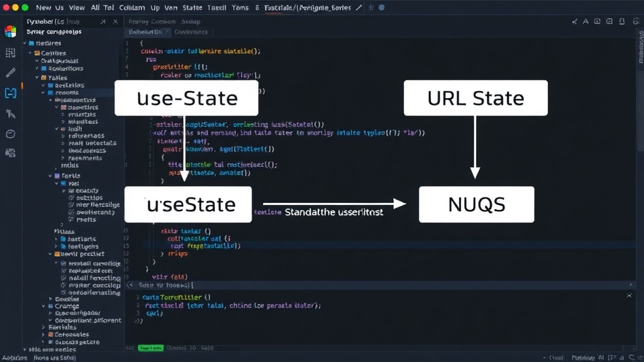The width and height of the screenshot is (644, 362).
Task: Click the split-pane square icon next to the A icon
Action: 597,21
